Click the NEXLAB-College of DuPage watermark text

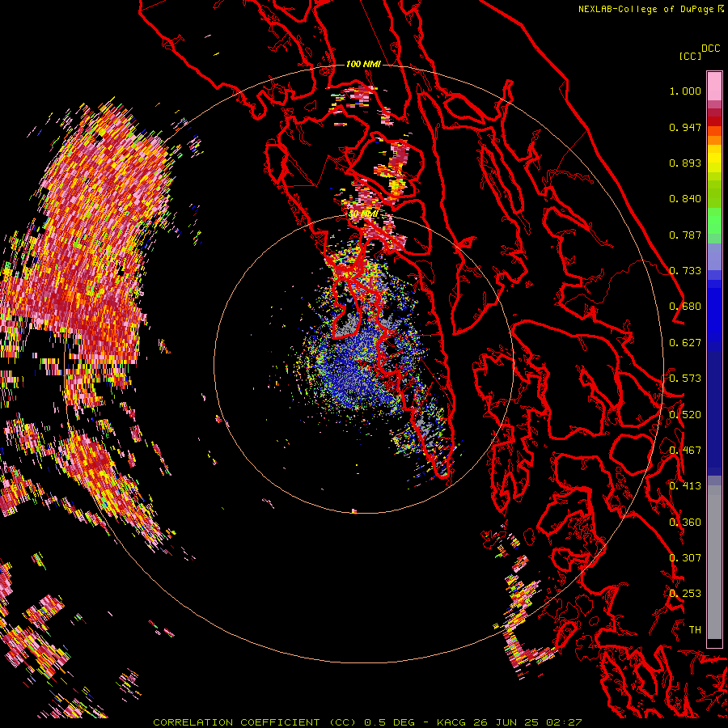click(645, 9)
